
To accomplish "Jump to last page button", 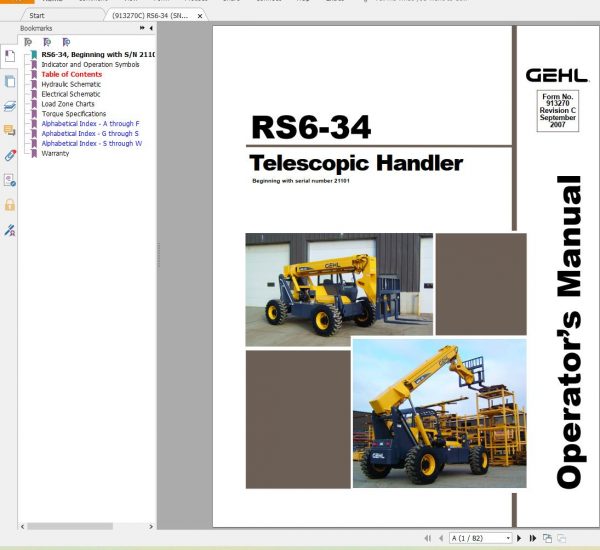I will [x=533, y=538].
